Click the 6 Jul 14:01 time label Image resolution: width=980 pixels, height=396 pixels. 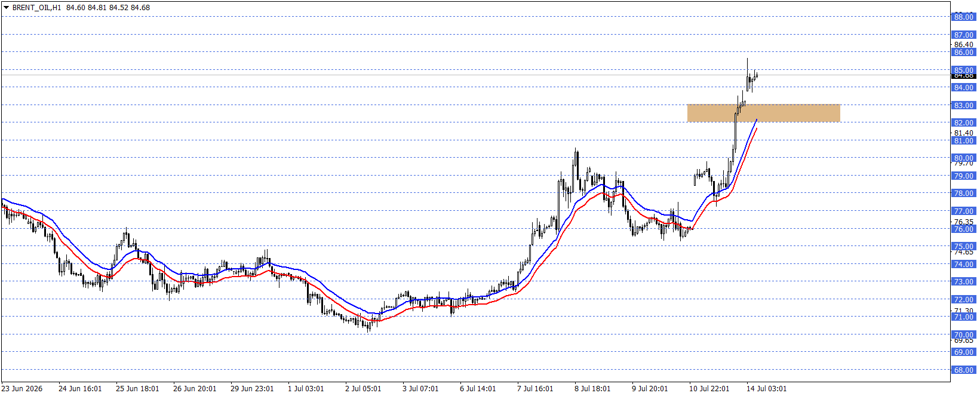tap(478, 389)
